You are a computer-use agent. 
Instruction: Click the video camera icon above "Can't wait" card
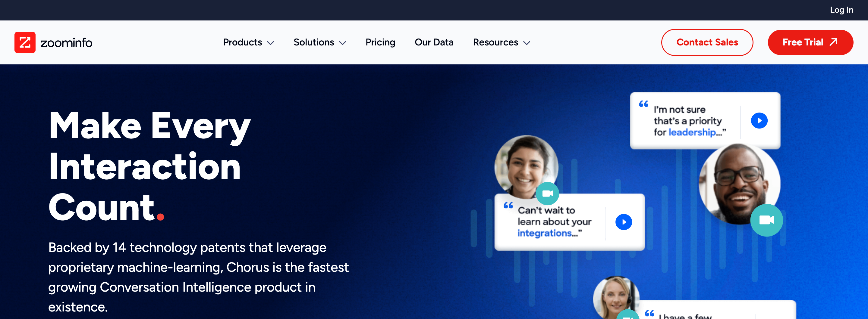[x=548, y=194]
